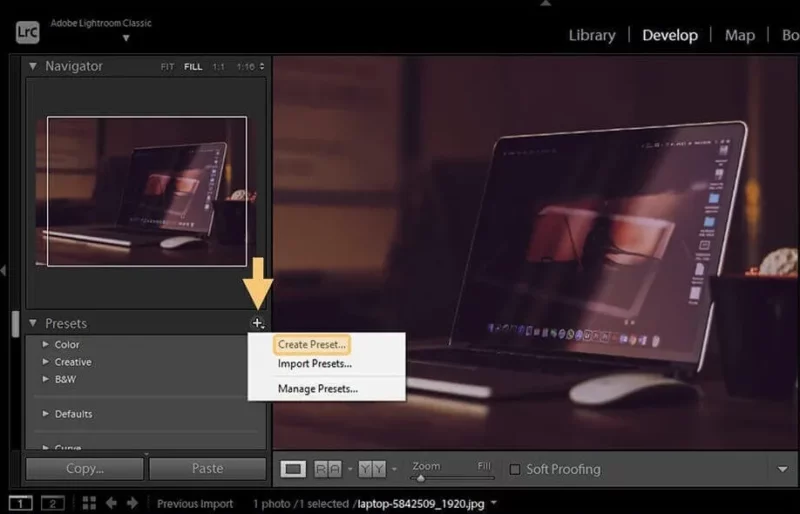
Task: Set Navigator zoom to FIT
Action: click(x=167, y=67)
